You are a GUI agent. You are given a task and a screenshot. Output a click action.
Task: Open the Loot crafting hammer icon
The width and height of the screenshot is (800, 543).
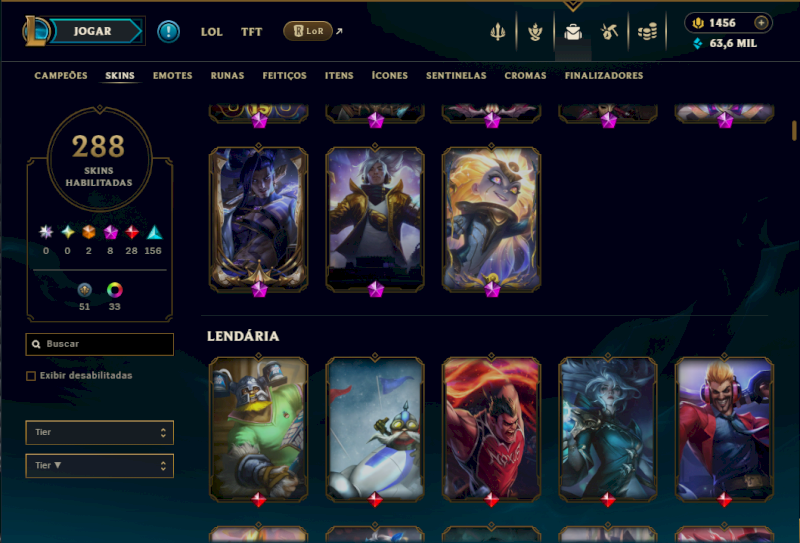(610, 32)
